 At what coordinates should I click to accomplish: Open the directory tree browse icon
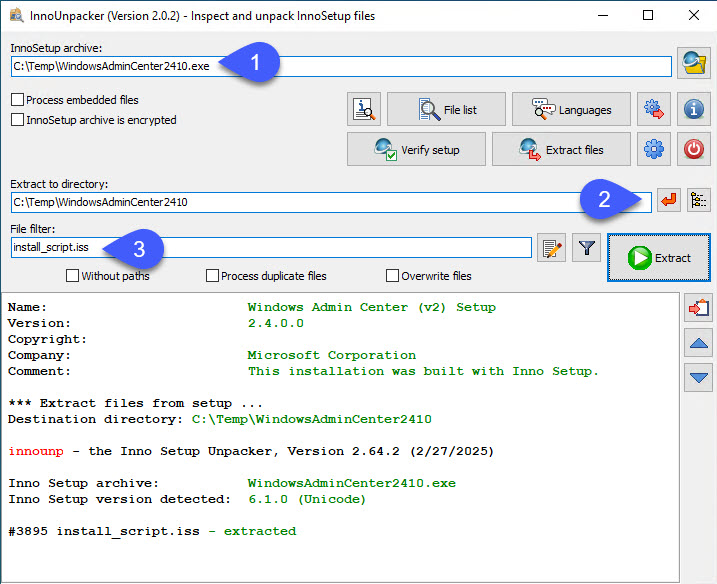tap(699, 201)
